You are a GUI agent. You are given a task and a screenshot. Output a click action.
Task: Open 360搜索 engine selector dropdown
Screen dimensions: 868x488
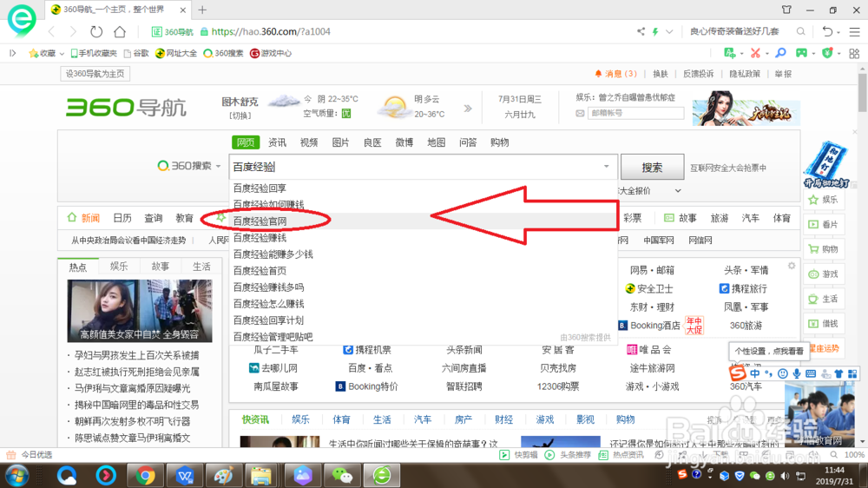point(189,166)
